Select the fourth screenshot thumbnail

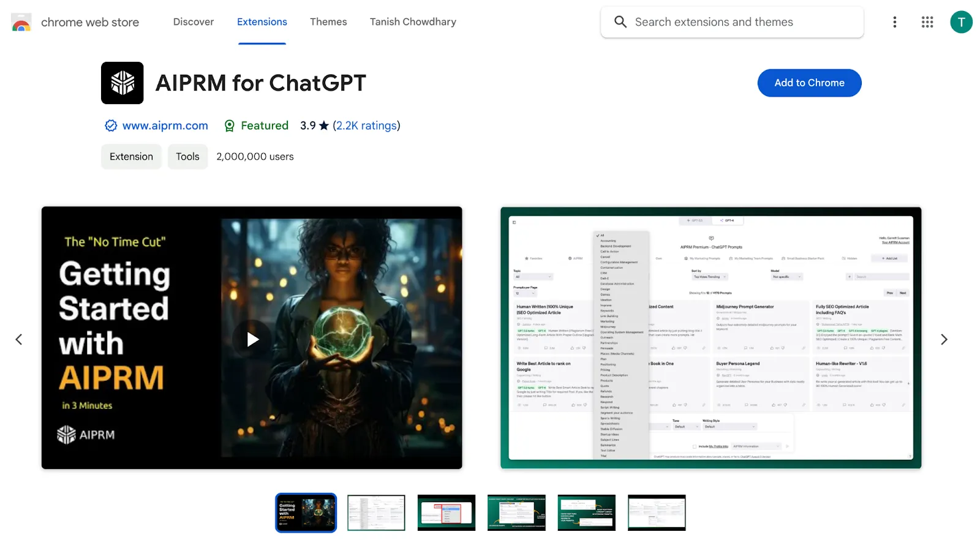[516, 513]
